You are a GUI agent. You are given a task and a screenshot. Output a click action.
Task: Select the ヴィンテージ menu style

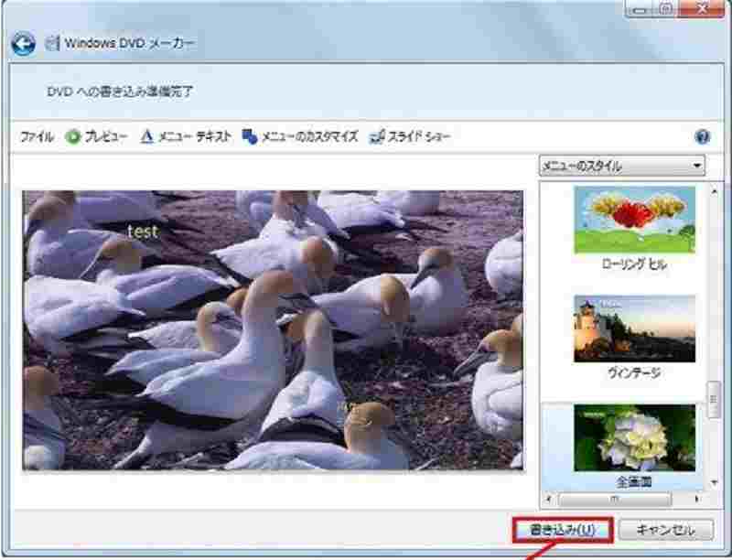[x=633, y=329]
